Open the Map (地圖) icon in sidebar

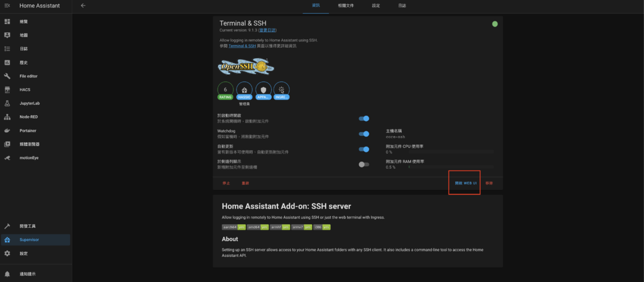[x=7, y=35]
